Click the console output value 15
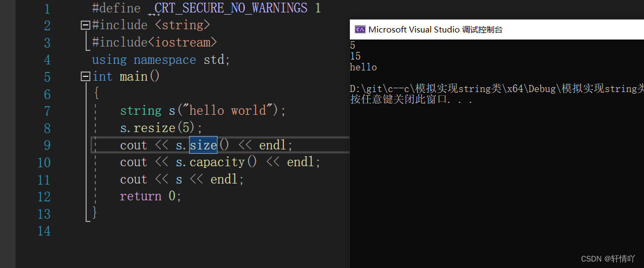 355,56
